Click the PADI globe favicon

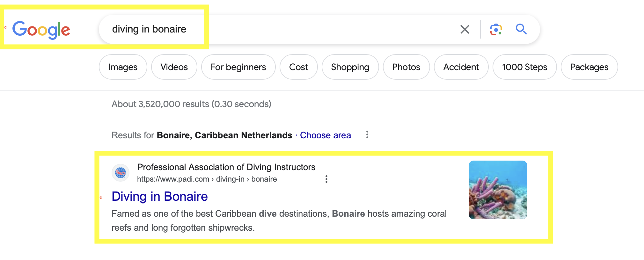121,173
